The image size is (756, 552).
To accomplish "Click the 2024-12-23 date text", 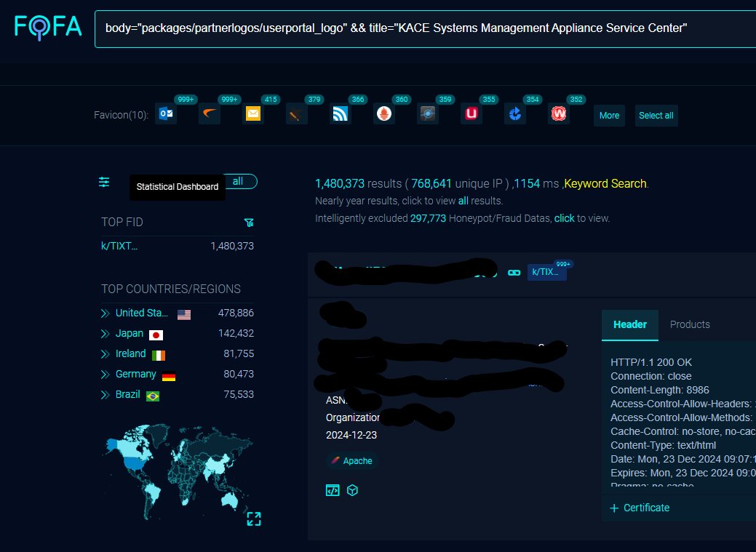I will (351, 435).
